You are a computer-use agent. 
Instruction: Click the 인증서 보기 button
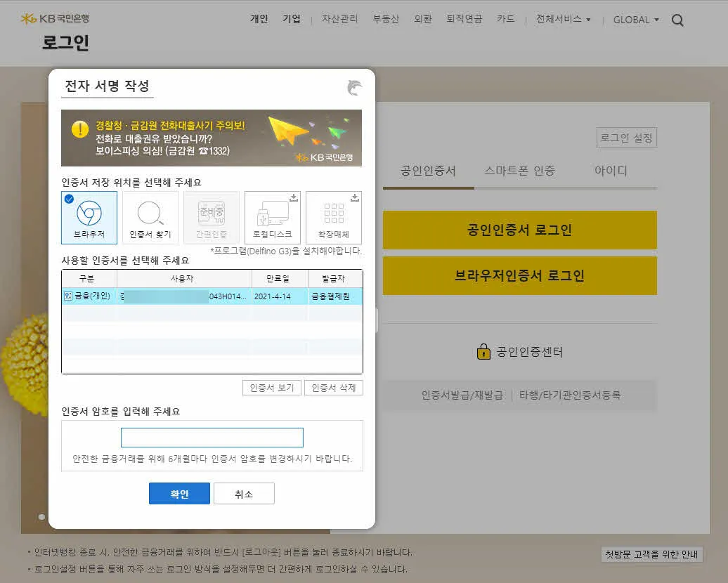point(272,388)
